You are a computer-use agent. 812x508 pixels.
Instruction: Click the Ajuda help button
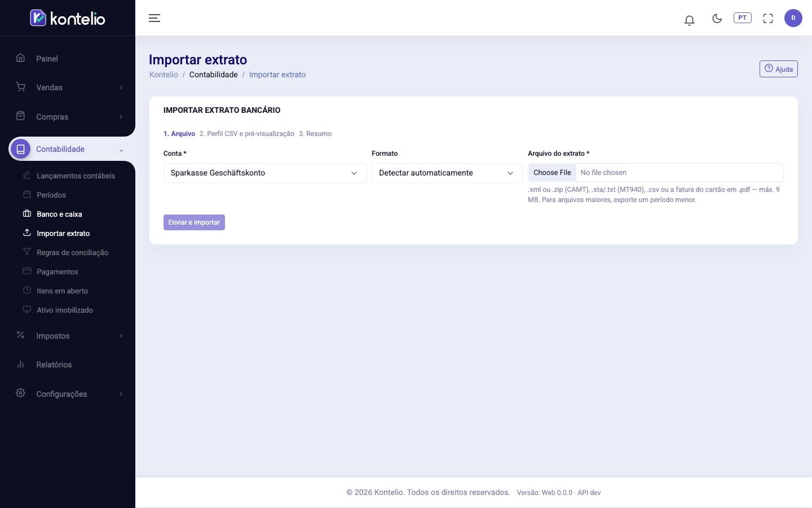(778, 69)
